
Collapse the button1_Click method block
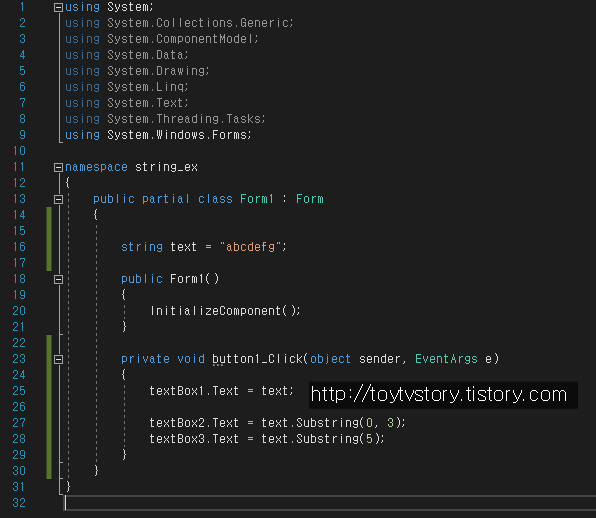(x=58, y=359)
